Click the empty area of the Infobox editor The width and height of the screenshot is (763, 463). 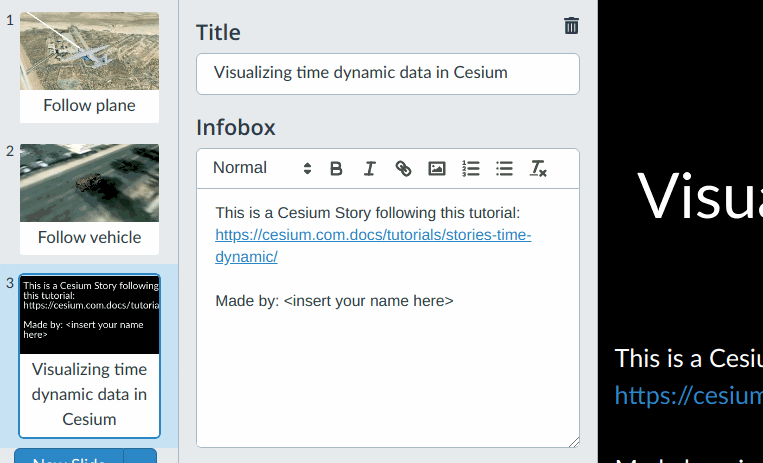[388, 380]
